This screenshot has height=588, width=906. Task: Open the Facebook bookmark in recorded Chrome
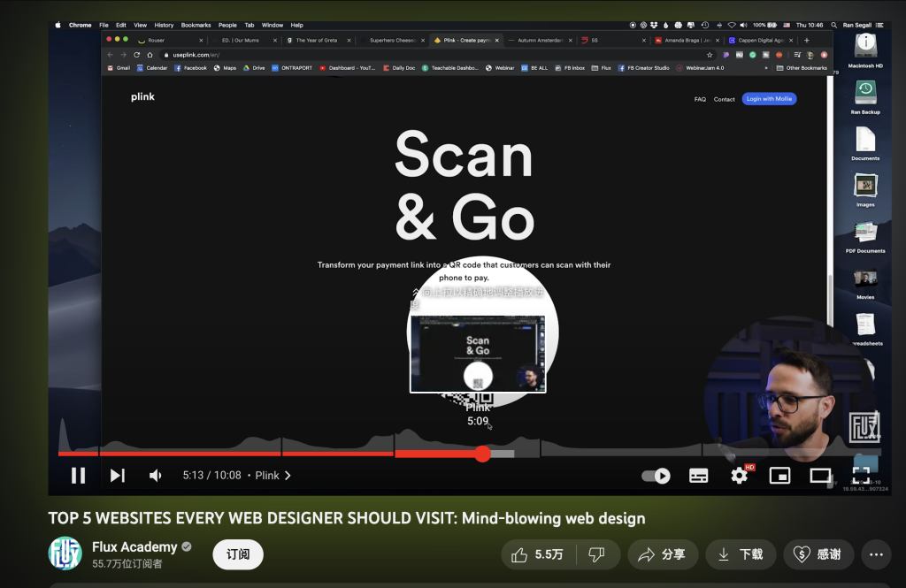[x=191, y=68]
